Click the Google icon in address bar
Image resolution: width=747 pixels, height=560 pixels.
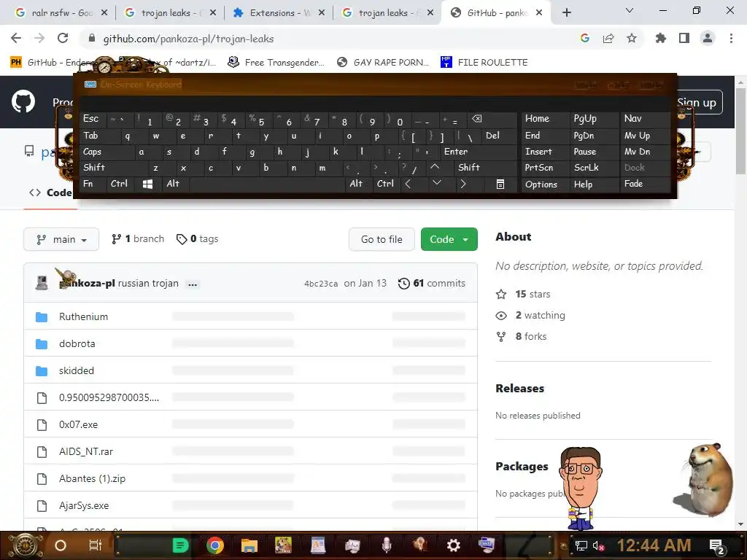585,39
